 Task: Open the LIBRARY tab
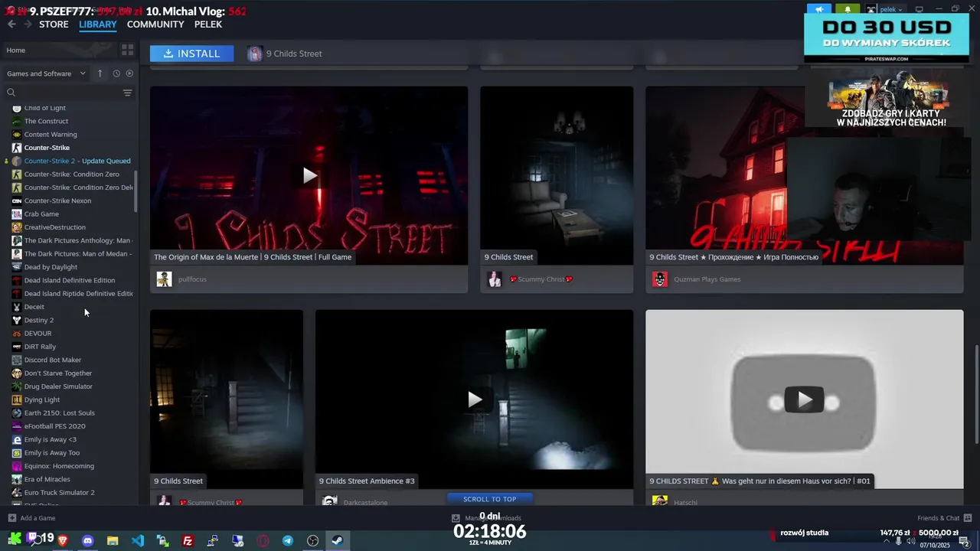point(98,24)
